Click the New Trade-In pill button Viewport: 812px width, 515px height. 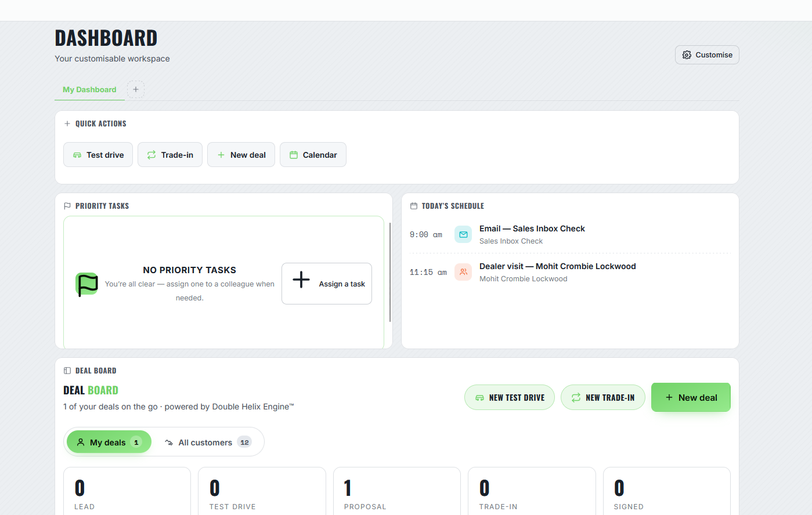pos(603,397)
